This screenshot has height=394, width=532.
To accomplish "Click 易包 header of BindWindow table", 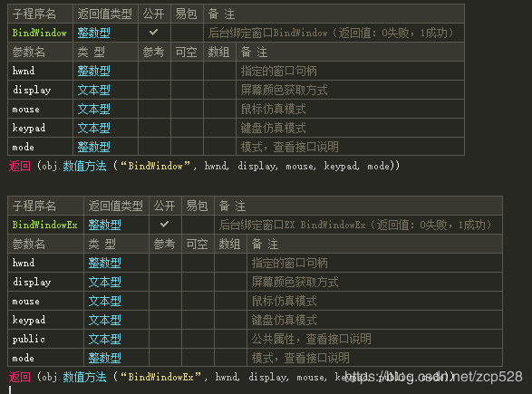I will point(187,14).
